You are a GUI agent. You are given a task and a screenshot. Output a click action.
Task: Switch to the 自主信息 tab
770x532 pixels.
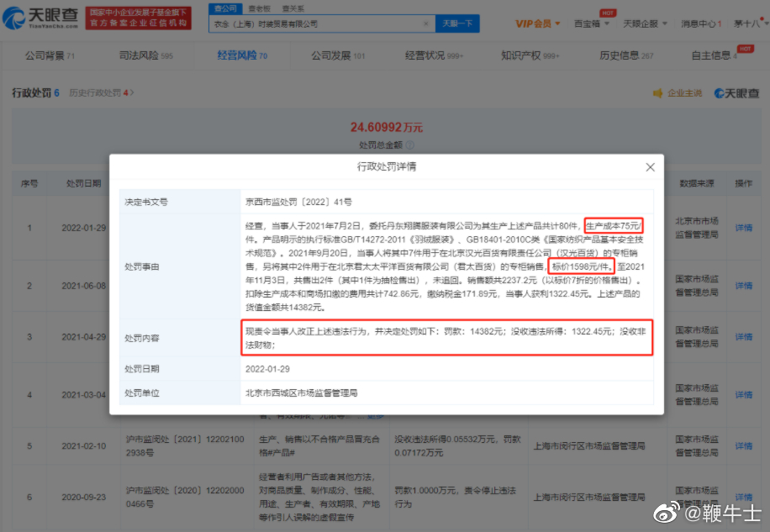click(x=714, y=55)
